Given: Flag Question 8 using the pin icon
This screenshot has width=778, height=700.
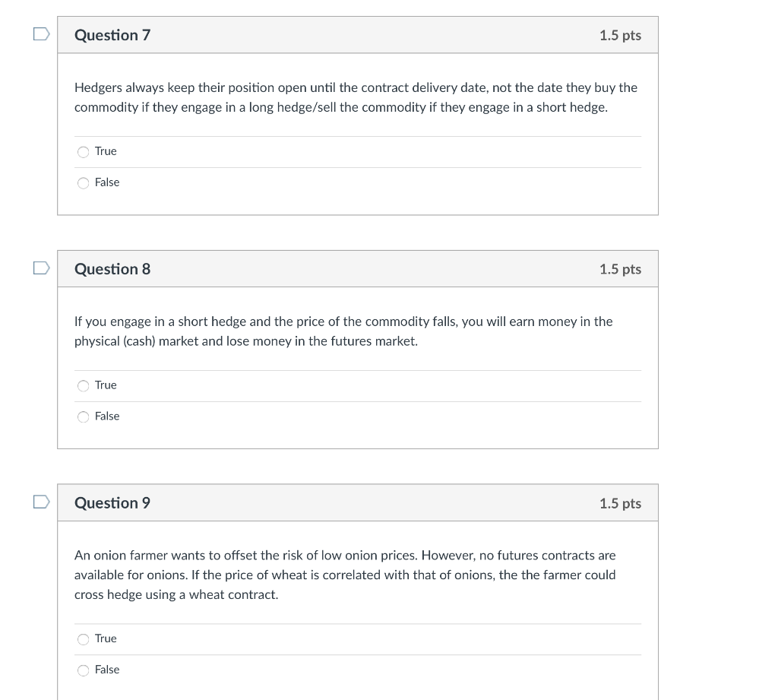Looking at the screenshot, I should [43, 266].
